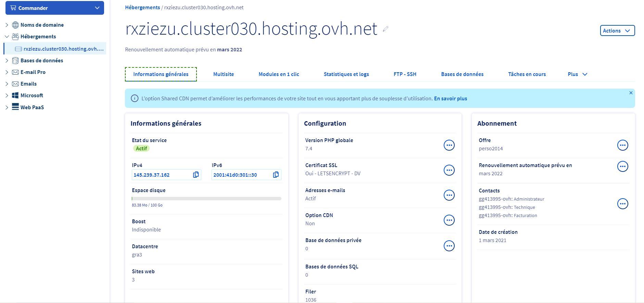This screenshot has width=644, height=303.
Task: Click the Espace disque usage bar
Action: [206, 199]
